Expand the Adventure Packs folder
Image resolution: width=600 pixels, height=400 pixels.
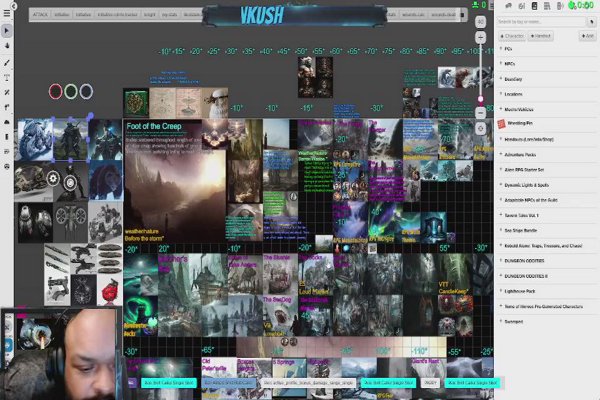546,155
